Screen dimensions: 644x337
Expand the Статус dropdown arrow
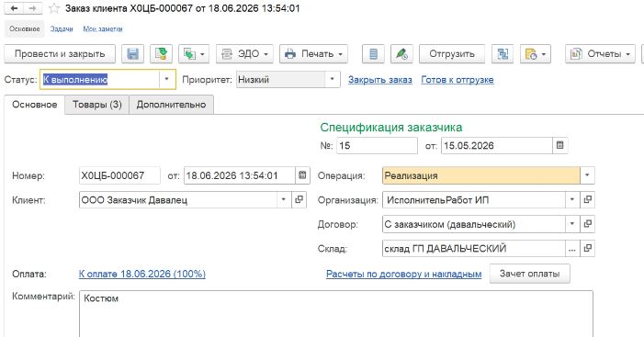tap(167, 79)
